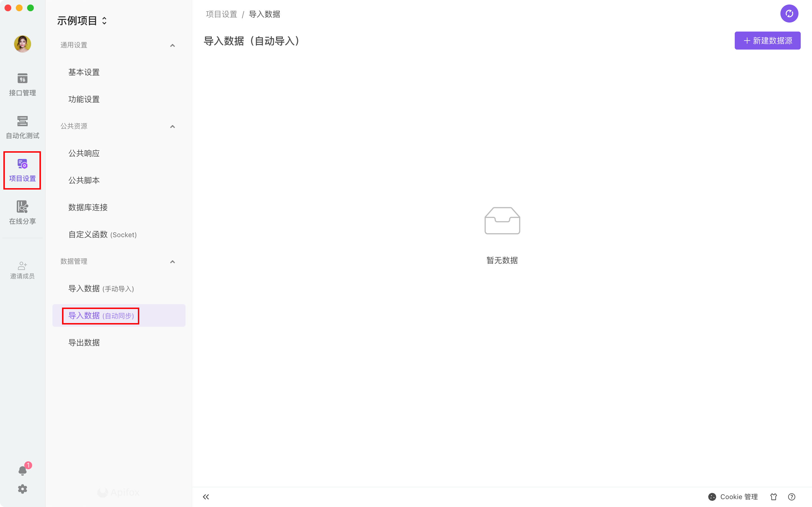
Task: Collapse the 通用设置 section
Action: (x=173, y=45)
